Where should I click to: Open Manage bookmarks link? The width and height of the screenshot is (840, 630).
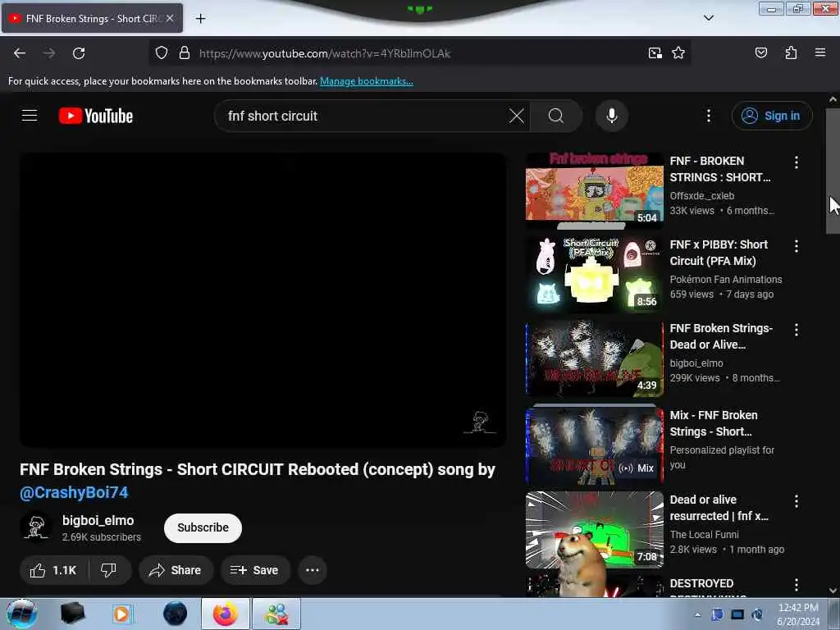tap(367, 81)
